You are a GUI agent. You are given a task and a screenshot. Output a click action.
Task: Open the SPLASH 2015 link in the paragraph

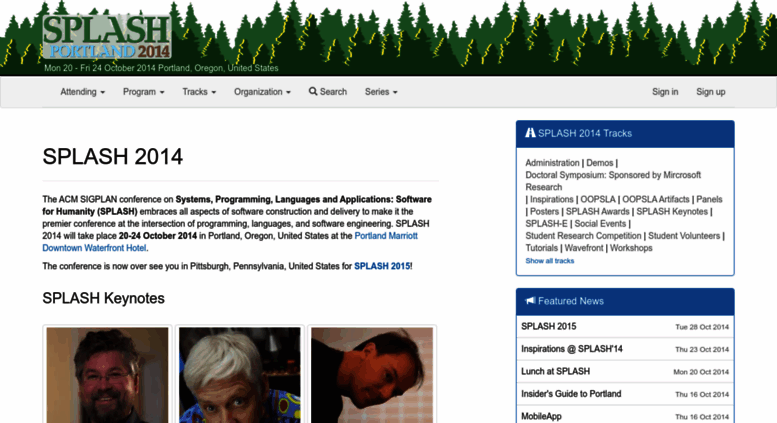click(x=382, y=266)
